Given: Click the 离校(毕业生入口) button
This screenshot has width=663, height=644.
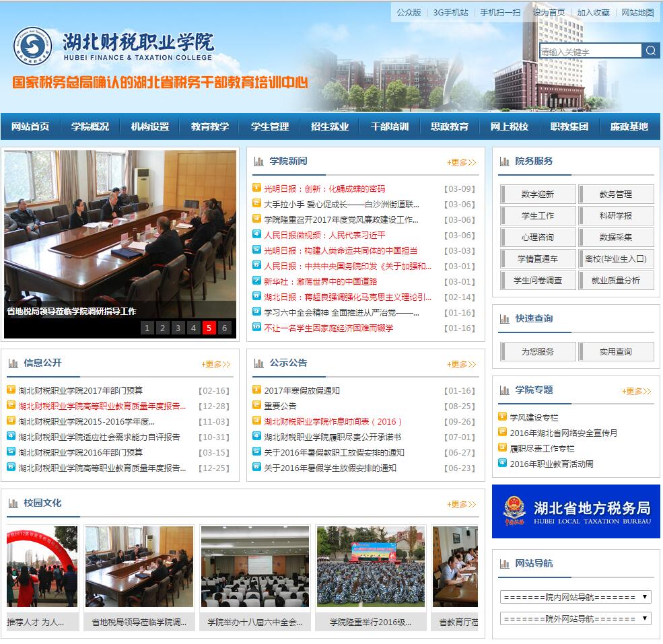Looking at the screenshot, I should coord(616,259).
